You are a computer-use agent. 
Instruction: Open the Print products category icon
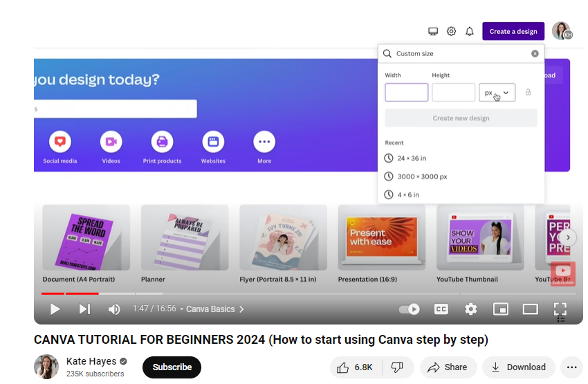click(162, 142)
